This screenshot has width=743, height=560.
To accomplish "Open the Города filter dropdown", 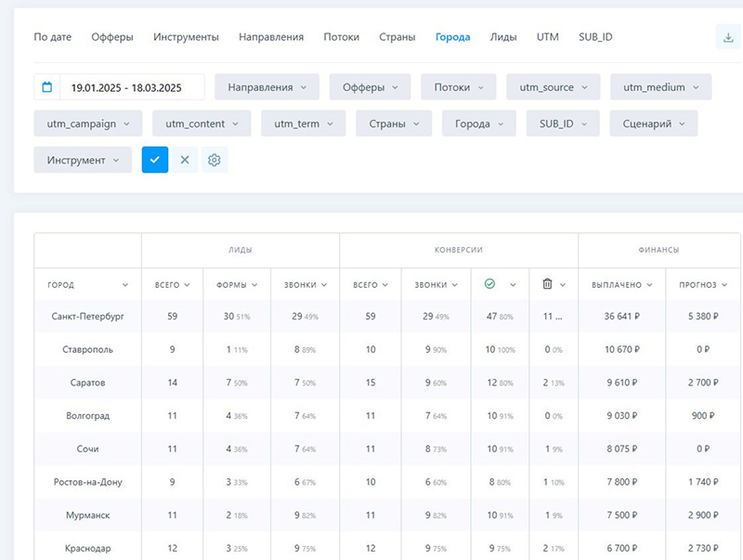I will pos(478,124).
